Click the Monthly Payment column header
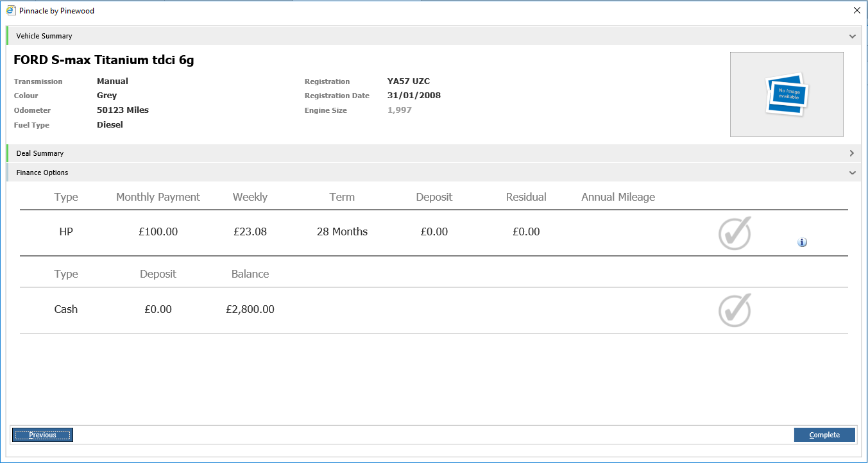This screenshot has height=463, width=868. tap(158, 197)
